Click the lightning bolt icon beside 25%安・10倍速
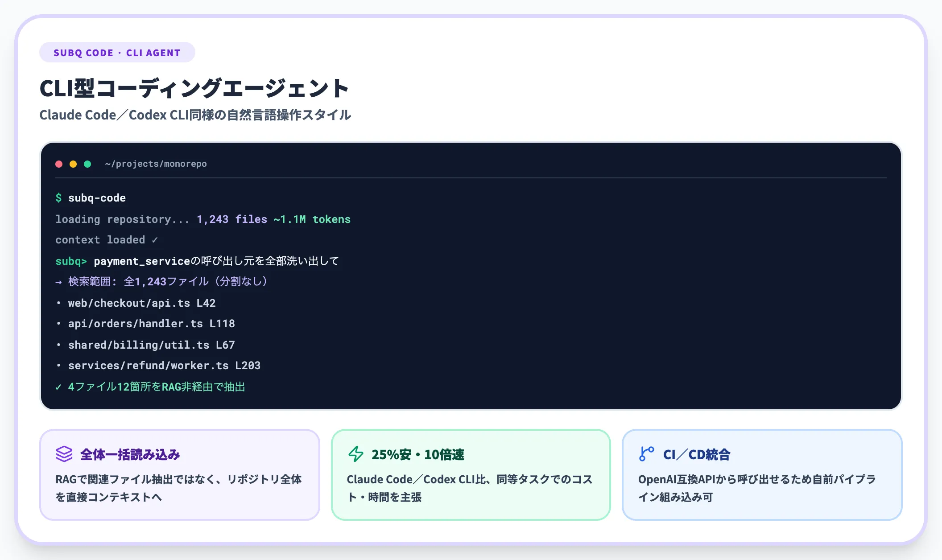 click(x=355, y=454)
